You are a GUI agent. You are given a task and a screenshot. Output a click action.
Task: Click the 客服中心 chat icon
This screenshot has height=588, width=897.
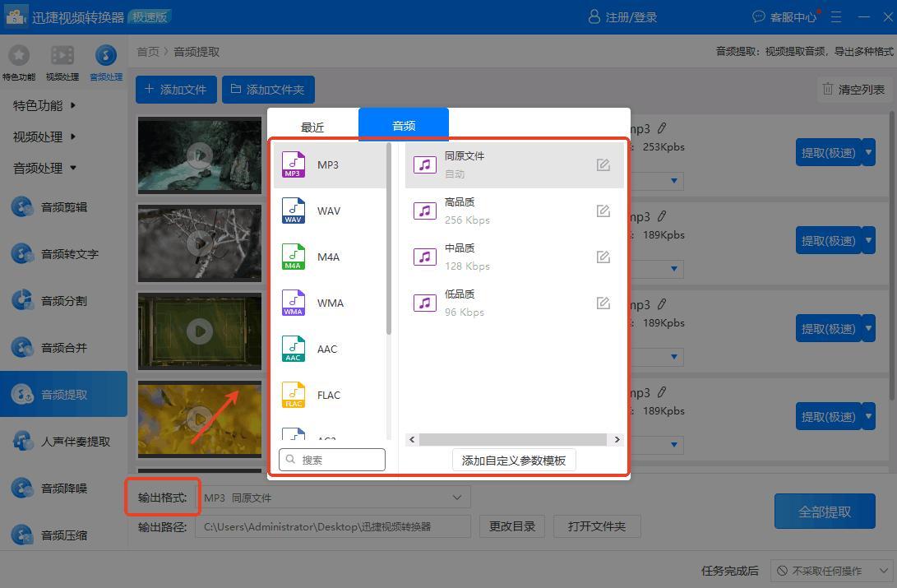[x=758, y=16]
